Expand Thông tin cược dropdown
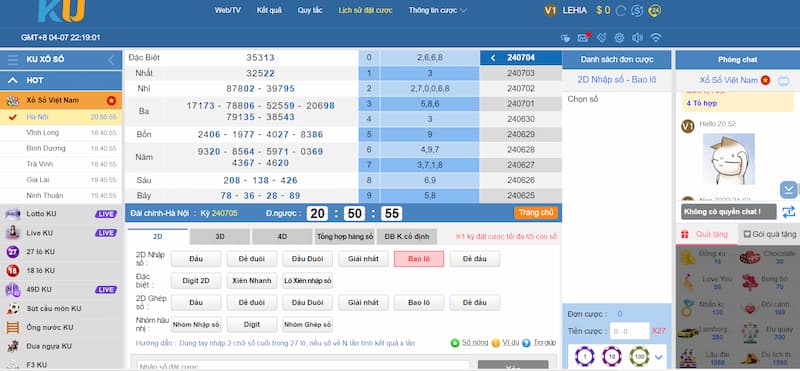 click(438, 10)
